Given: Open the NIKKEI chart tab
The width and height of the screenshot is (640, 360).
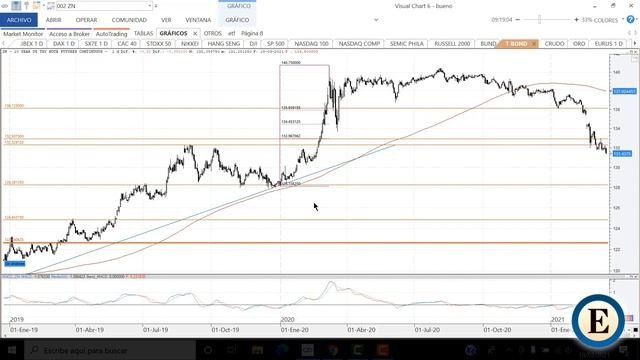Looking at the screenshot, I should [190, 44].
